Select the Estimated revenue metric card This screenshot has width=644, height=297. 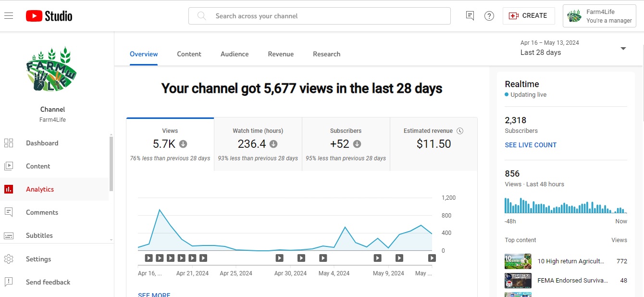click(433, 144)
